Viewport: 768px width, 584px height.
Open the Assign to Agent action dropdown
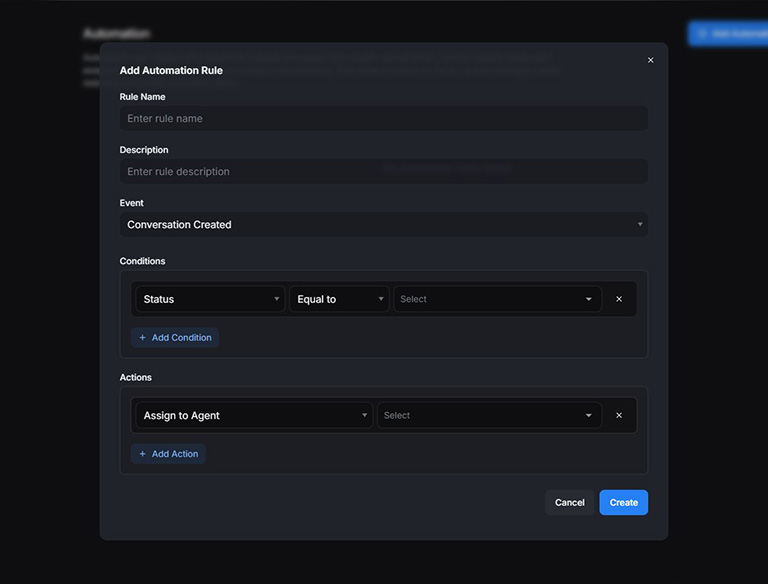(x=254, y=415)
